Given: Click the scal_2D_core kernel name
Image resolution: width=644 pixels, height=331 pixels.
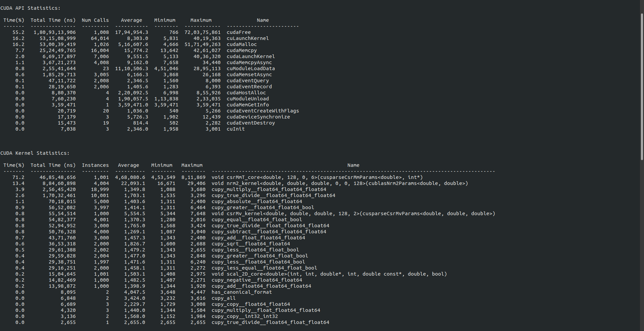Looking at the screenshot, I should coord(329,274).
